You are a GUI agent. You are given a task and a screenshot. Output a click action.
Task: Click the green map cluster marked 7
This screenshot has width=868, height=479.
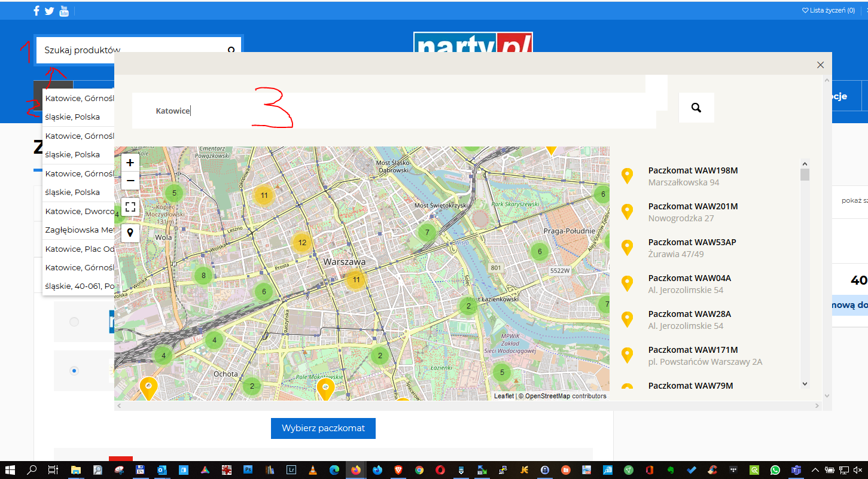tap(427, 232)
